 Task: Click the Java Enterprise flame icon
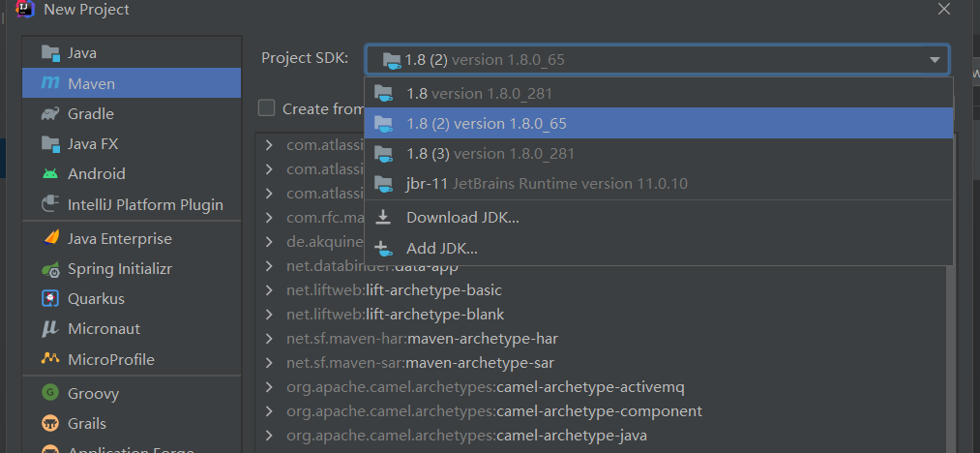point(50,238)
